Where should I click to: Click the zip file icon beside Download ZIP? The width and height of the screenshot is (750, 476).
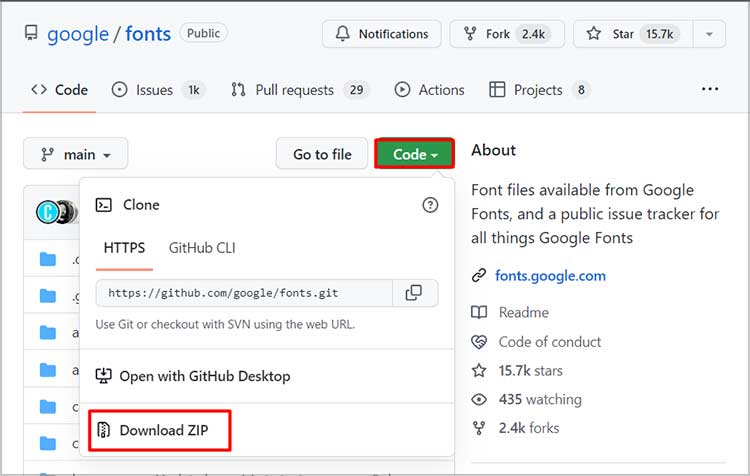pos(103,430)
